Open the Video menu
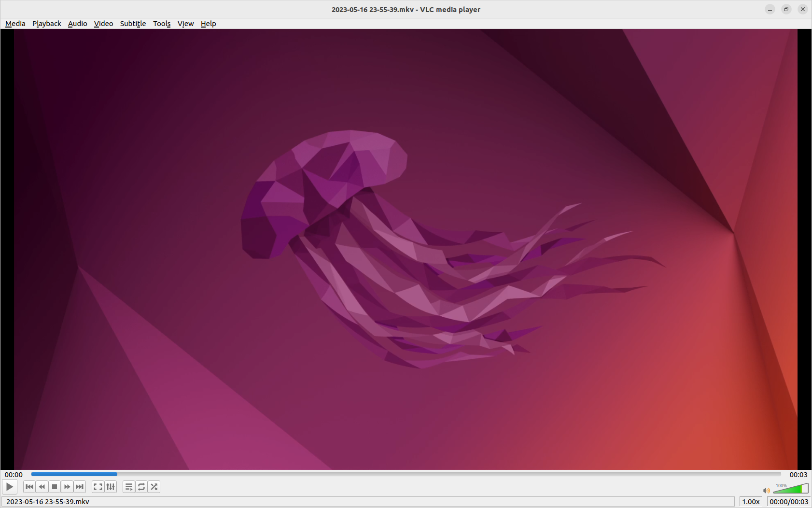 [103, 24]
